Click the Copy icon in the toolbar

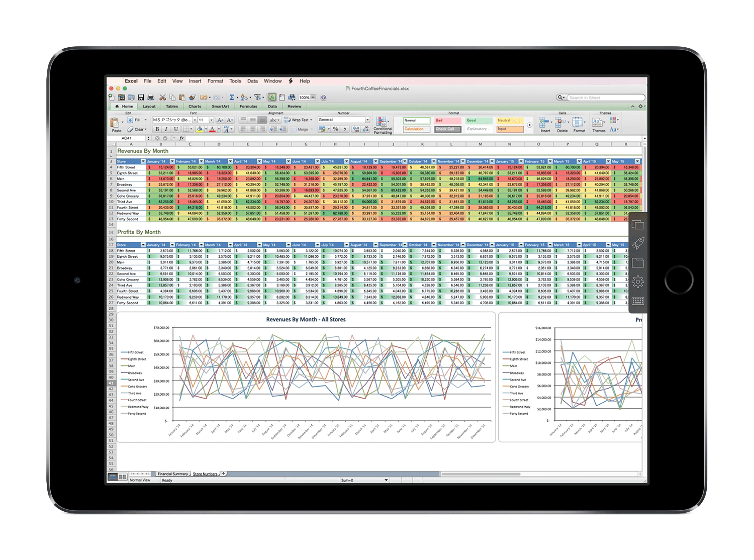172,98
